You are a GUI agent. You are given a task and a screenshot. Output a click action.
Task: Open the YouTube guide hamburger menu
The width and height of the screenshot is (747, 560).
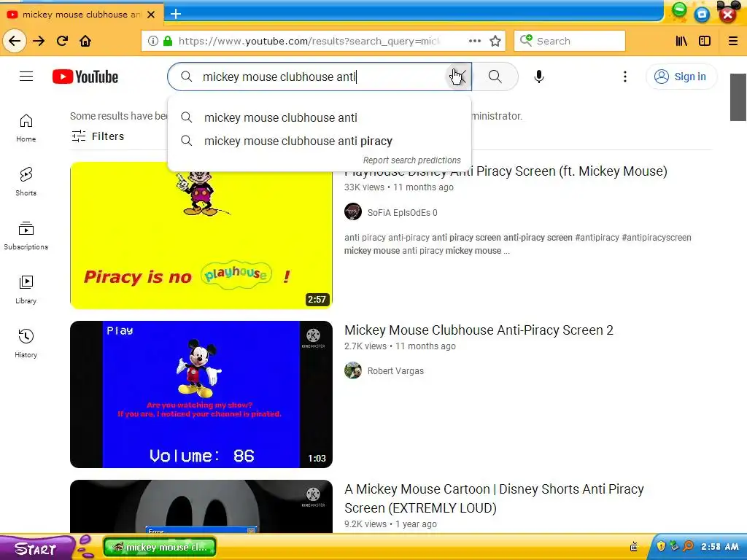pyautogui.click(x=26, y=76)
